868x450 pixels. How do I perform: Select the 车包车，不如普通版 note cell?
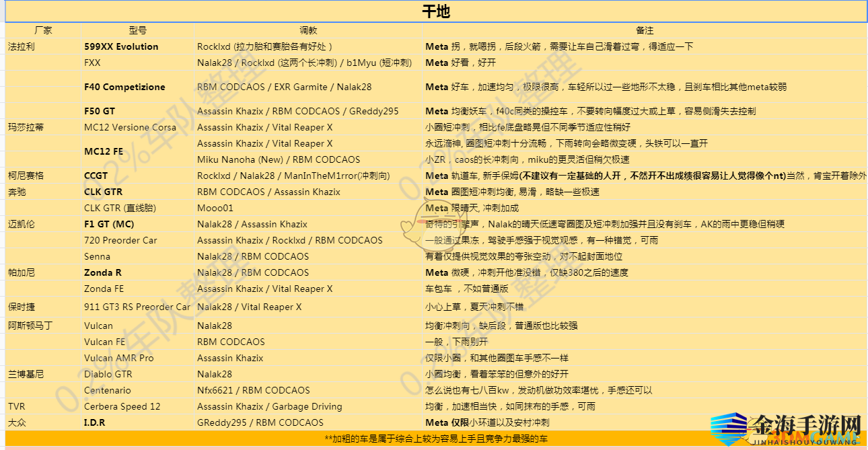pyautogui.click(x=645, y=289)
